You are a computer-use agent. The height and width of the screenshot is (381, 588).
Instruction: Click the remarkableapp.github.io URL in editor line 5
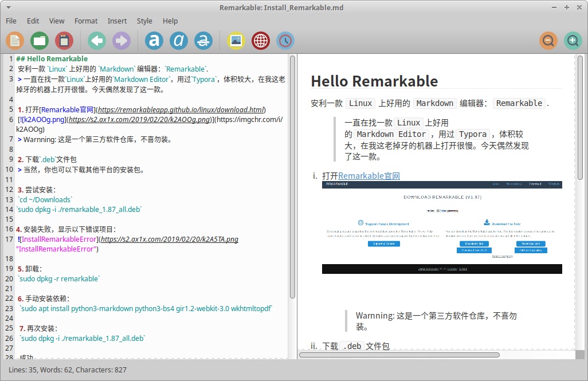(181, 110)
